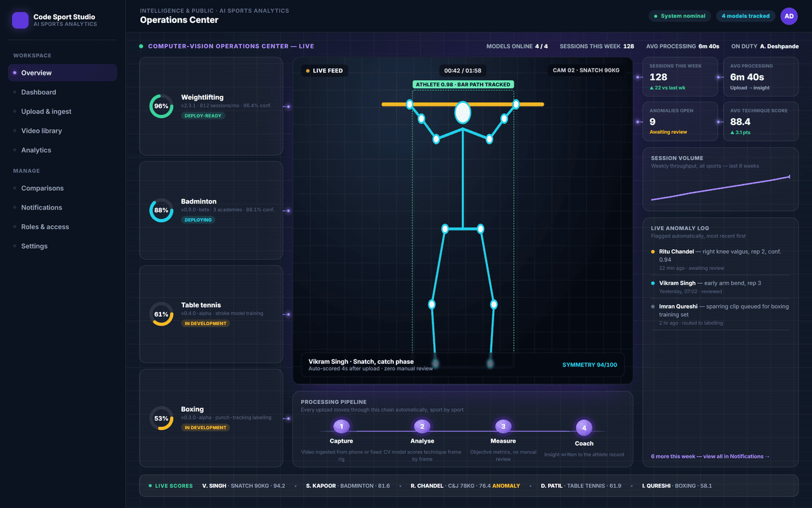Click the Session Volume trend line chart
The image size is (812, 508).
coord(720,189)
